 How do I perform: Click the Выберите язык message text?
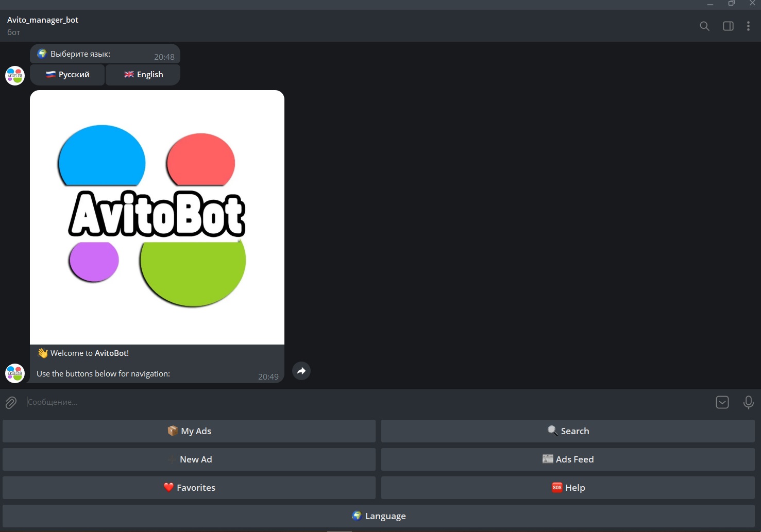80,54
